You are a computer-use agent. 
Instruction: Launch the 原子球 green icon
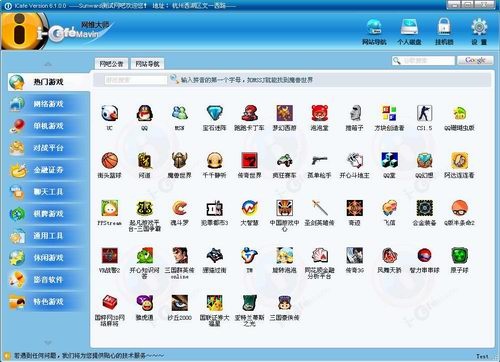pyautogui.click(x=459, y=256)
